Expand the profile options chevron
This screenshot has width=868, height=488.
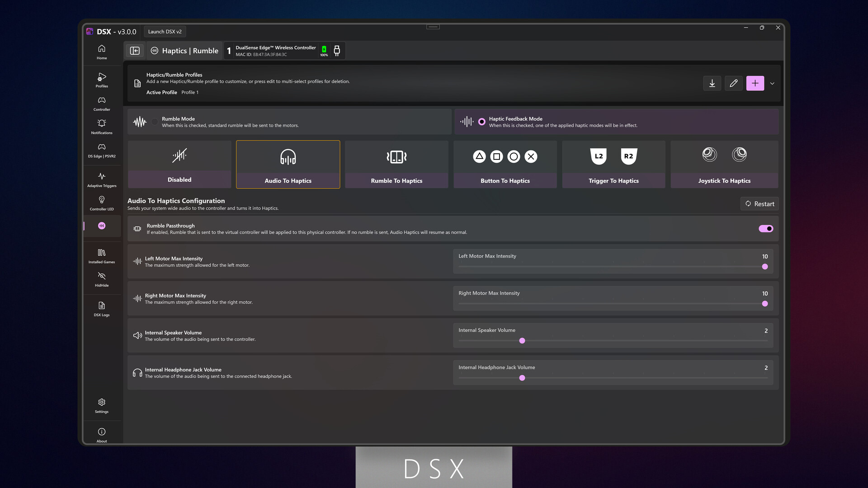pyautogui.click(x=773, y=83)
